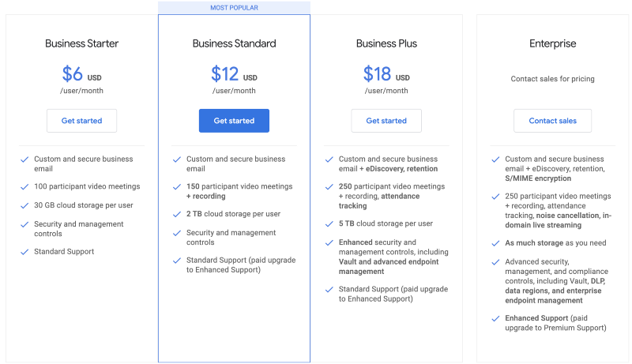
Task: Click checkmark beside Enhanced security in Business Plus
Action: pos(329,243)
